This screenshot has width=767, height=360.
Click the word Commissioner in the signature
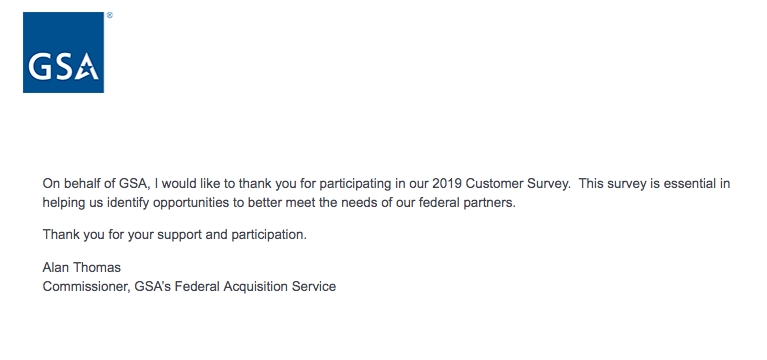[x=86, y=287]
